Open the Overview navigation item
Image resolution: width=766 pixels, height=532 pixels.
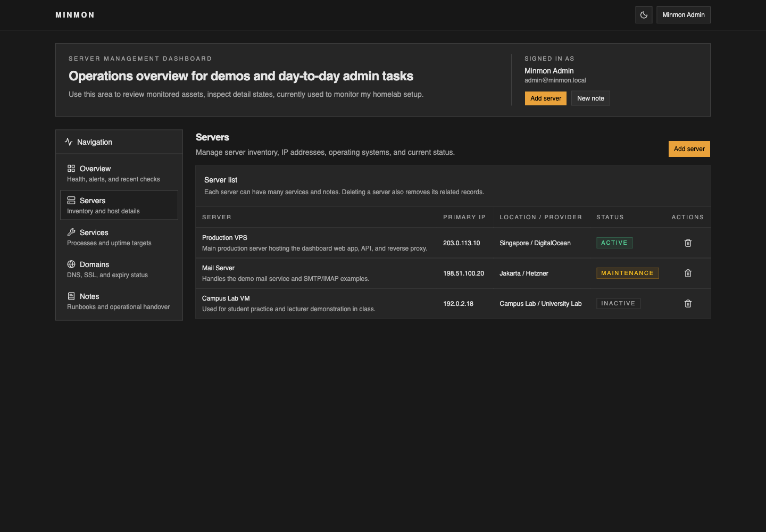click(119, 173)
